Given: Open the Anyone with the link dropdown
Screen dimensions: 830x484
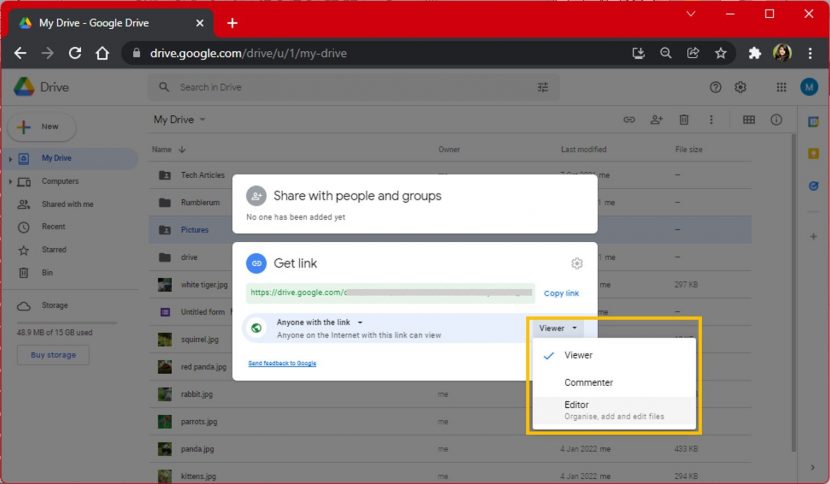Looking at the screenshot, I should click(x=320, y=322).
